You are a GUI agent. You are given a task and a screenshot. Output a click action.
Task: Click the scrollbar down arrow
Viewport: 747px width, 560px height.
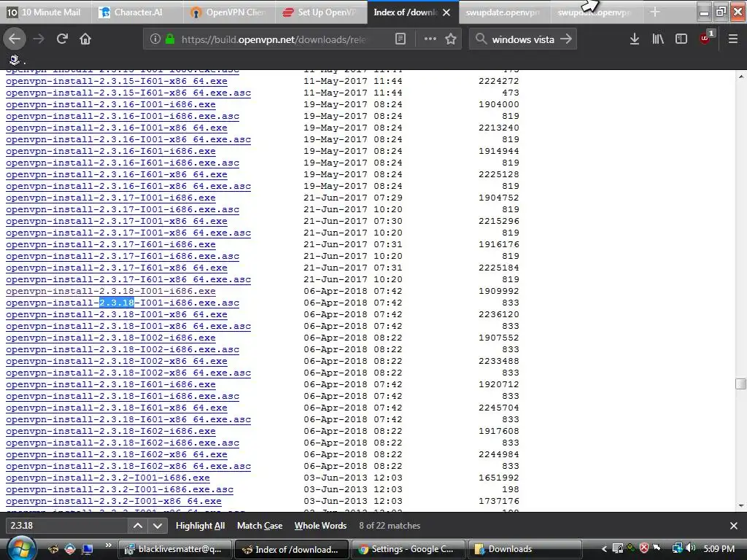tap(740, 506)
